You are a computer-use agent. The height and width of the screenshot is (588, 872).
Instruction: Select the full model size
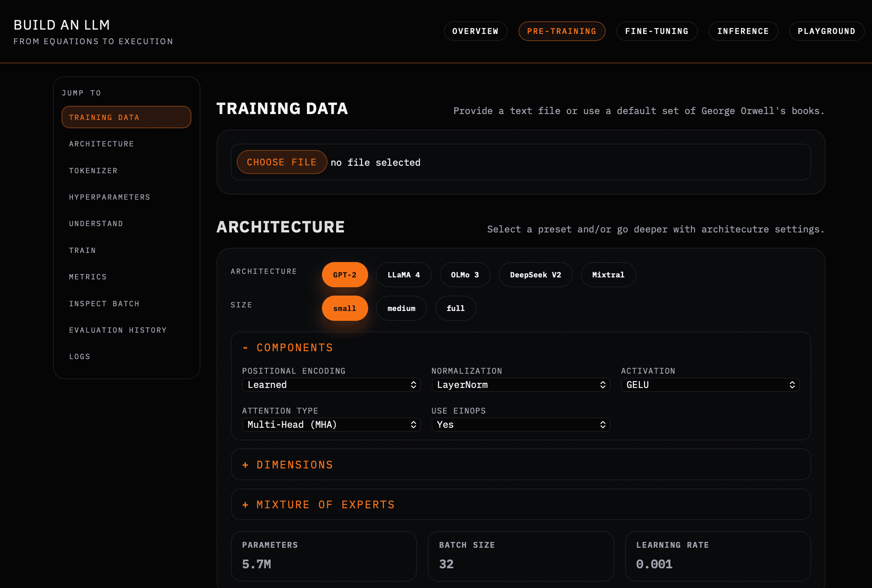pos(455,308)
